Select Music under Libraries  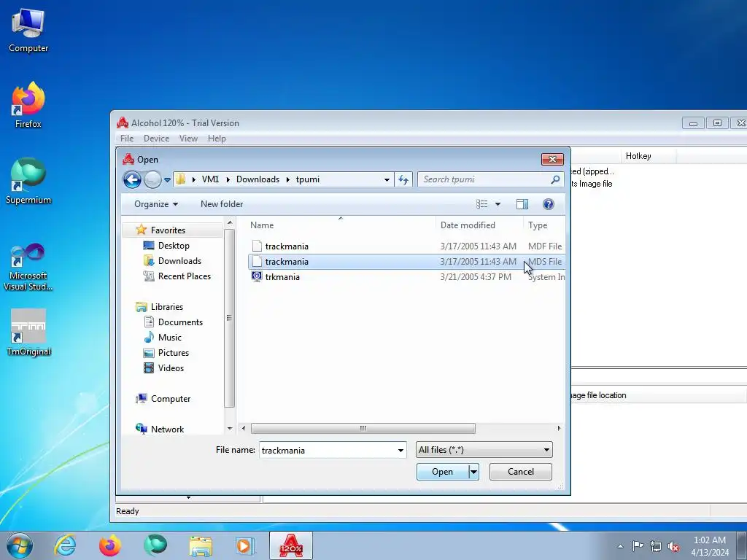click(x=169, y=338)
